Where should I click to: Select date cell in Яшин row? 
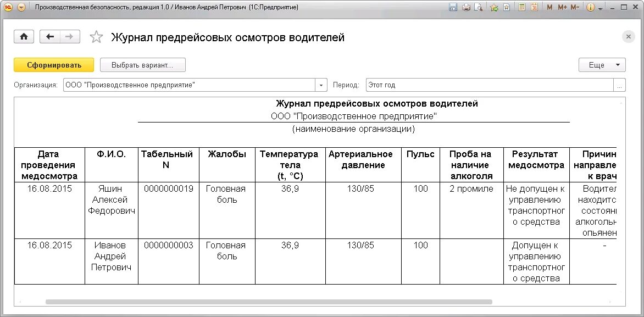(x=49, y=210)
